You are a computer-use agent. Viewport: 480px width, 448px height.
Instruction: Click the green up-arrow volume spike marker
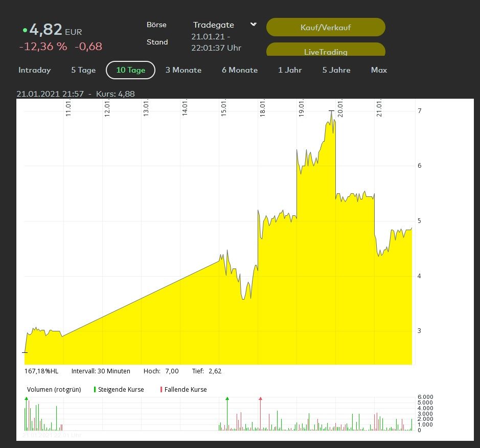[227, 398]
